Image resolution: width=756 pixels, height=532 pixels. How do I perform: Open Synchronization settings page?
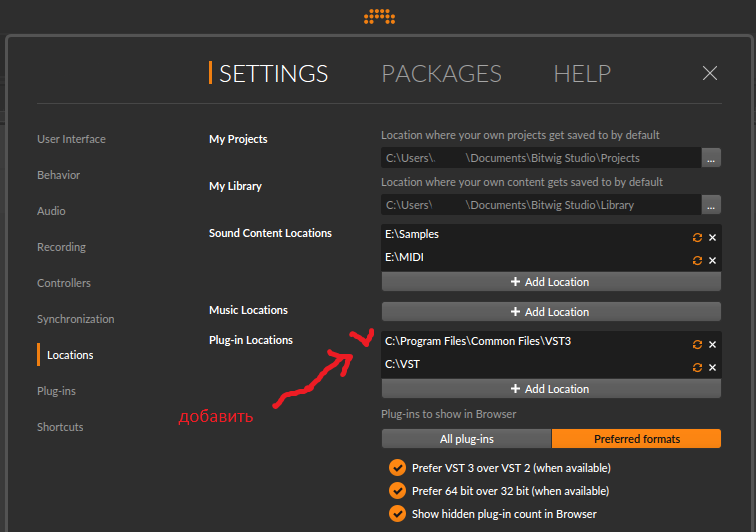pyautogui.click(x=76, y=319)
